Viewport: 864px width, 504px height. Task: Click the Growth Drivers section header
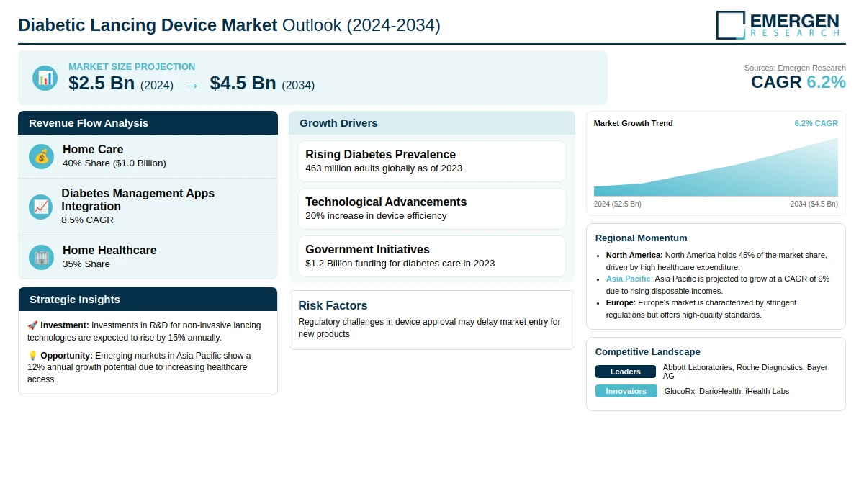[x=432, y=123]
